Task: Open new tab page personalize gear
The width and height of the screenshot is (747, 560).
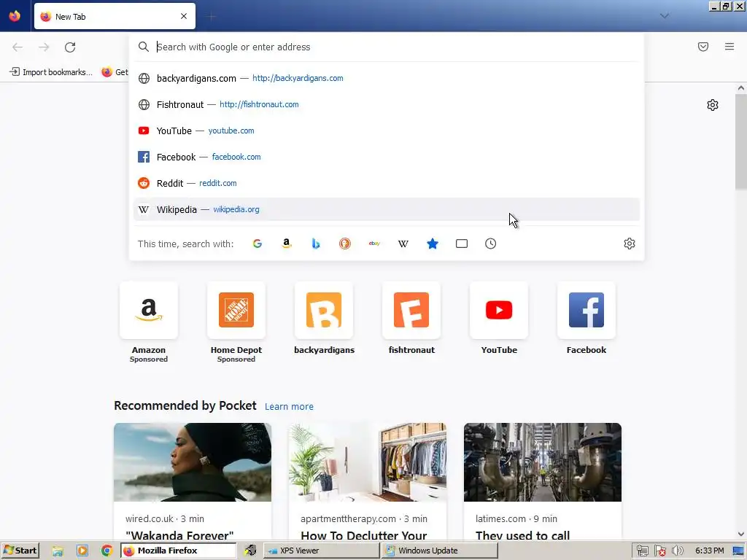Action: pos(713,105)
